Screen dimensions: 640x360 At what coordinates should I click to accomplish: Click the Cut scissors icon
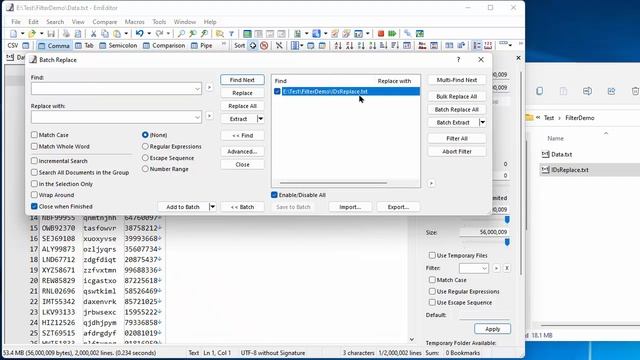(x=93, y=33)
